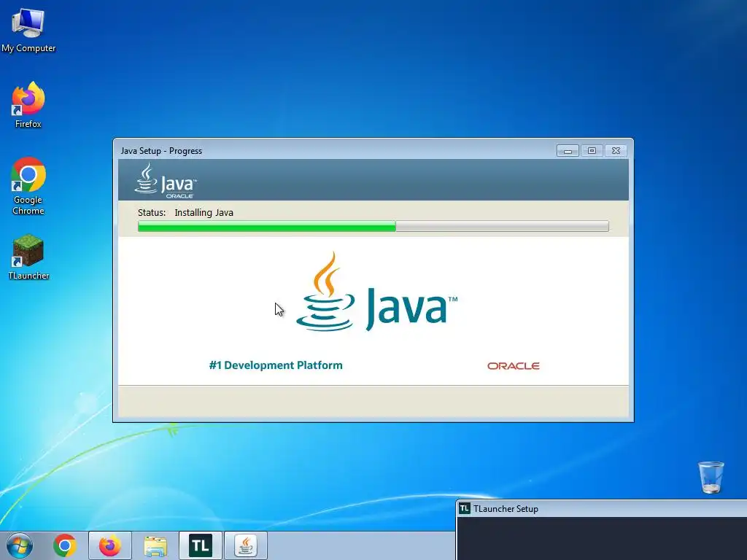The width and height of the screenshot is (747, 560).
Task: Click the red Oracle logo
Action: (513, 366)
